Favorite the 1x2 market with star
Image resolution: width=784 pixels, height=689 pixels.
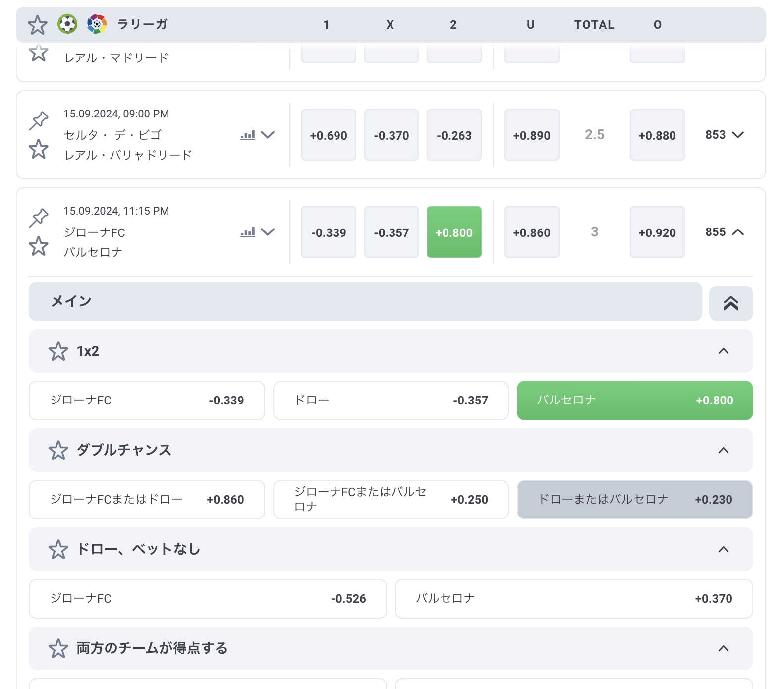pyautogui.click(x=58, y=351)
